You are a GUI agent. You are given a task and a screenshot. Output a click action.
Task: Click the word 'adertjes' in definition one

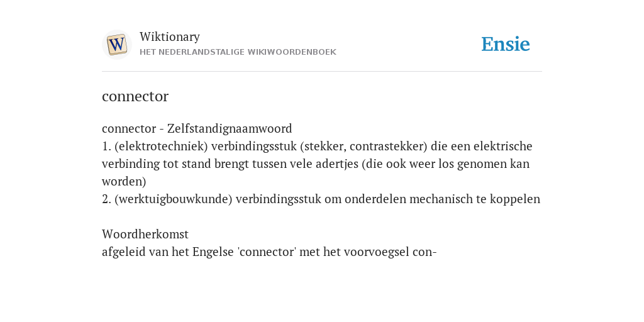[337, 164]
